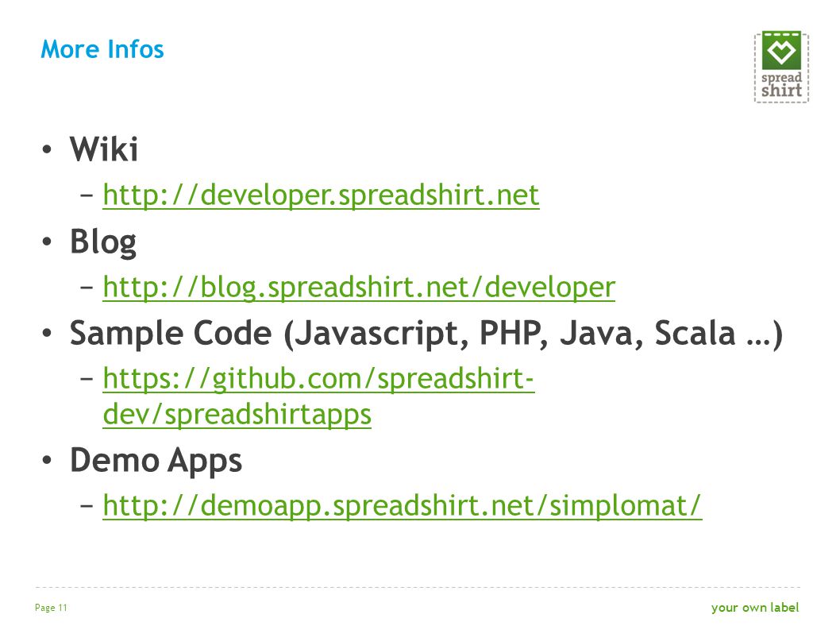The width and height of the screenshot is (840, 630).
Task: Open the developer.spreadshirt.net wiki link
Action: coord(321,195)
